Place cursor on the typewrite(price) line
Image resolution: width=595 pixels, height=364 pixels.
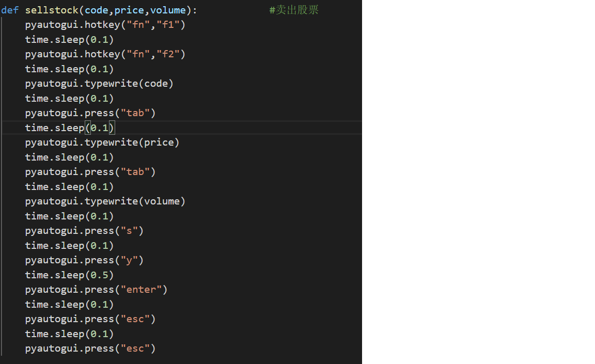coord(102,143)
